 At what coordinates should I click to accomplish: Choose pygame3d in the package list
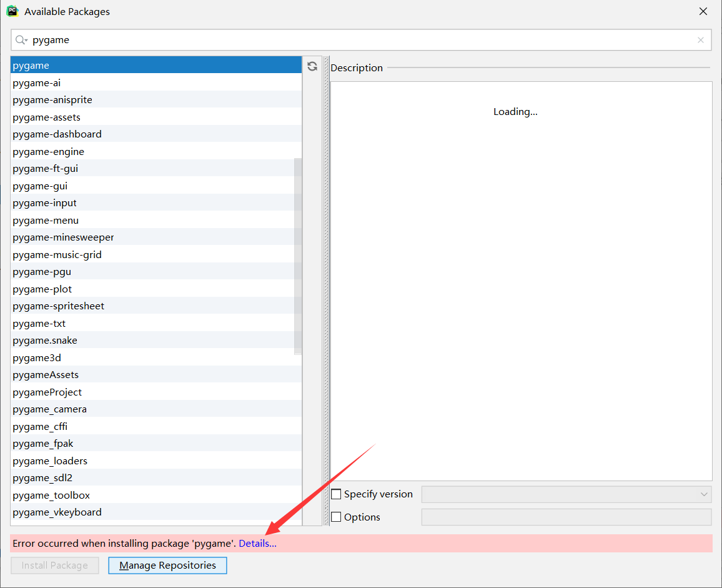[156, 357]
